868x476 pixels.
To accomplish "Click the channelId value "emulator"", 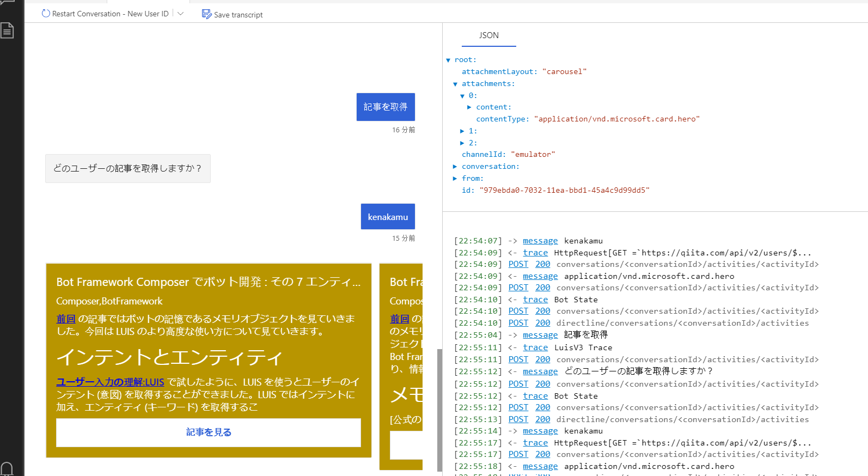I will pyautogui.click(x=533, y=155).
